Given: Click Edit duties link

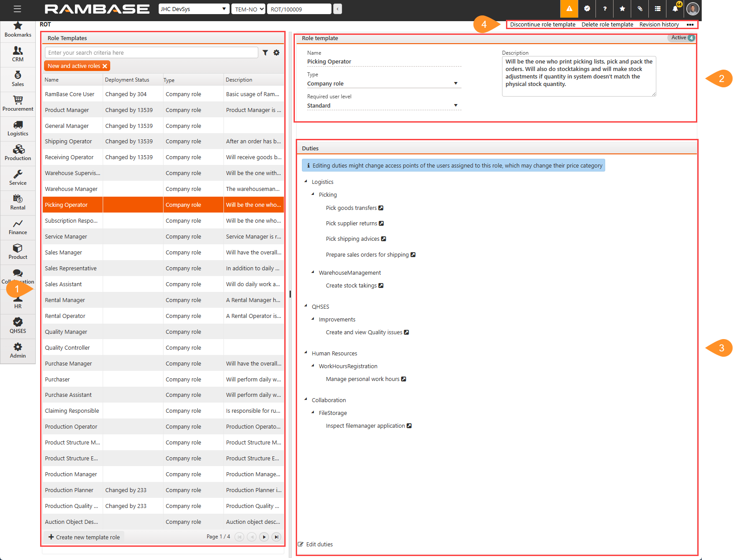Looking at the screenshot, I should tap(319, 545).
